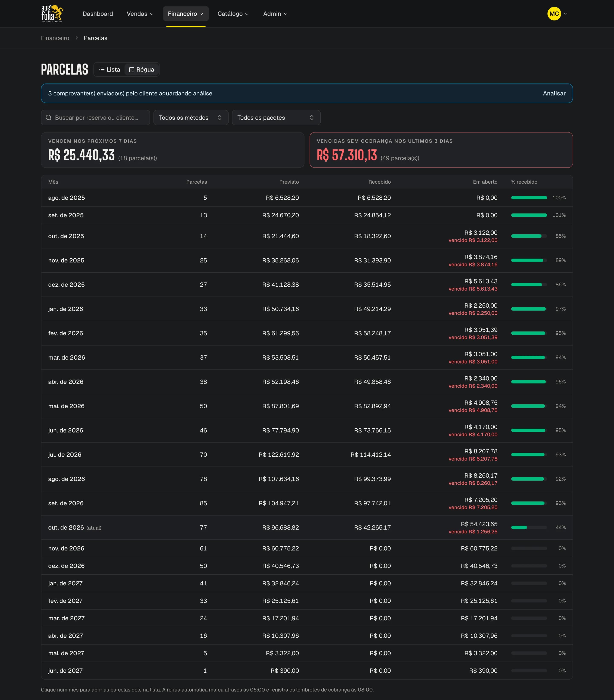Viewport: 614px width, 700px height.
Task: Click the progress bar for ago. de 2025
Action: coord(529,198)
